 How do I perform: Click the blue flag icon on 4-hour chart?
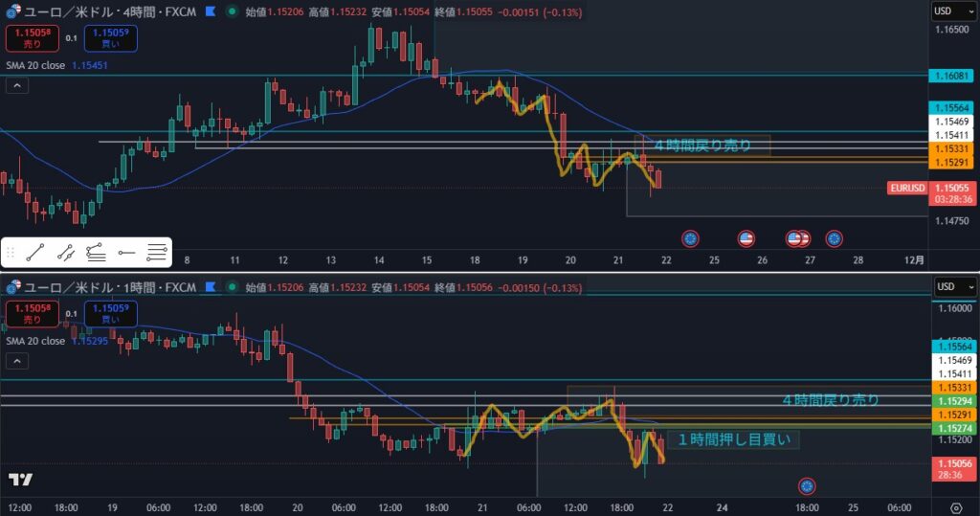[208, 12]
